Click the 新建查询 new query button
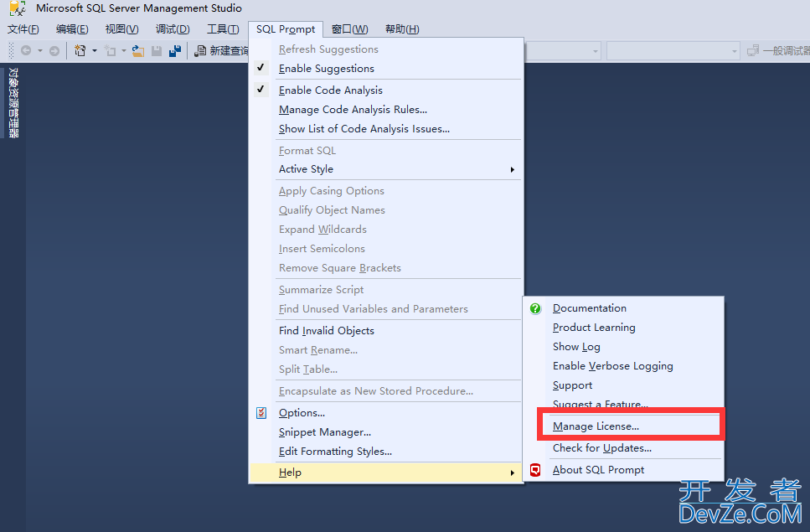The width and height of the screenshot is (810, 532). (222, 50)
